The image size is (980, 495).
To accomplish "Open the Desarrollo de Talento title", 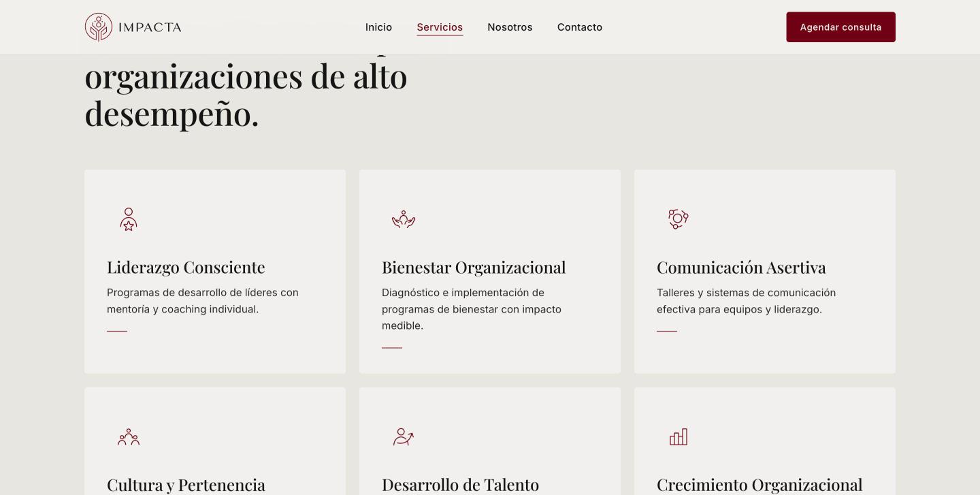I will pyautogui.click(x=460, y=485).
